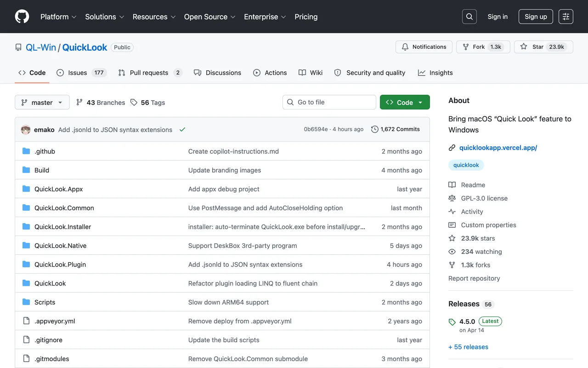Switch to the Pull requests tab
Viewport: 588px width, 368px height.
(150, 73)
